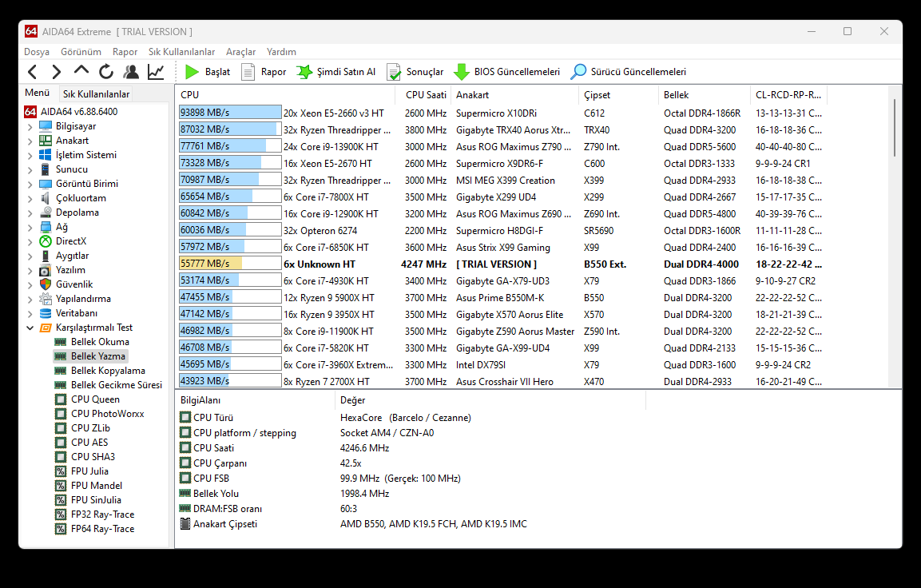
Task: Expand the Görüntü Birimi tree node
Action: pos(30,184)
